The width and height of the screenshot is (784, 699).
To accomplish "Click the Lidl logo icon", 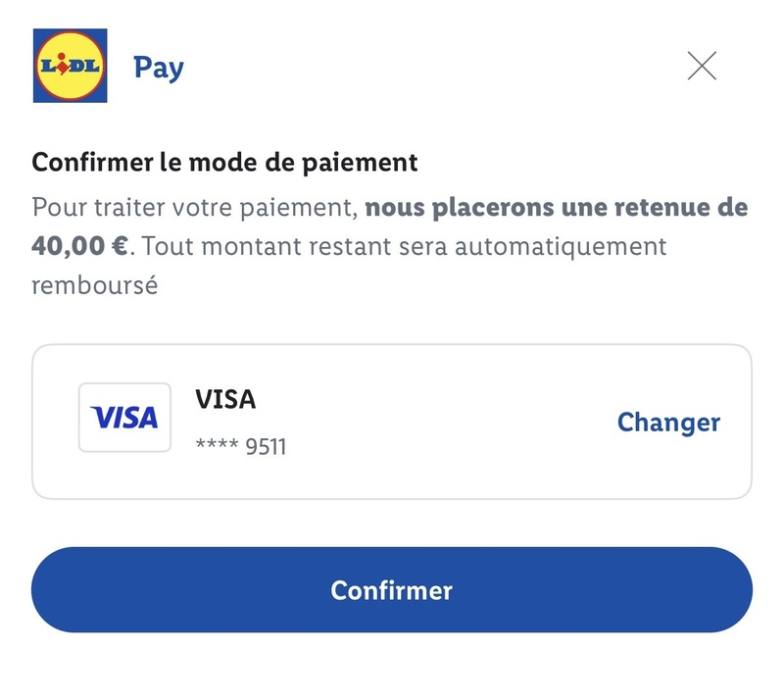I will (70, 66).
